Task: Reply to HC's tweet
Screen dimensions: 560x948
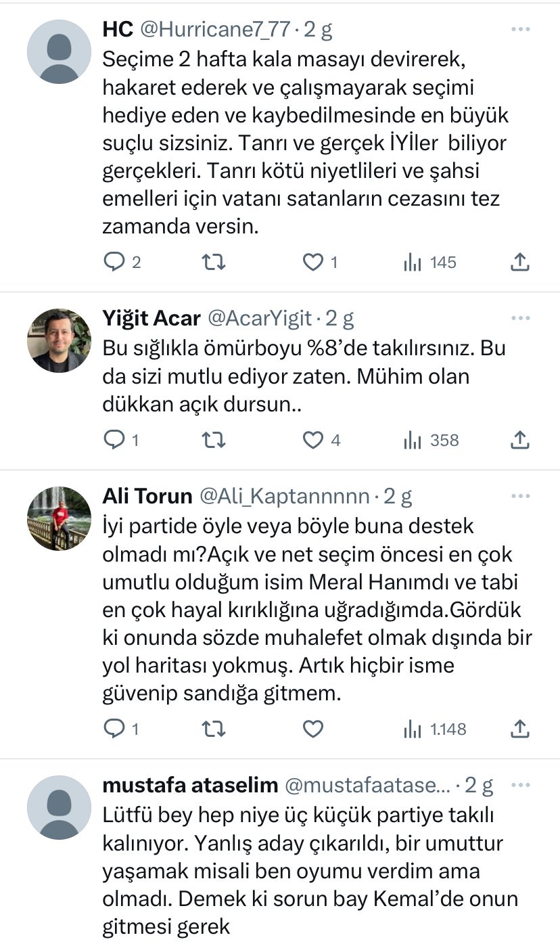Action: [113, 262]
